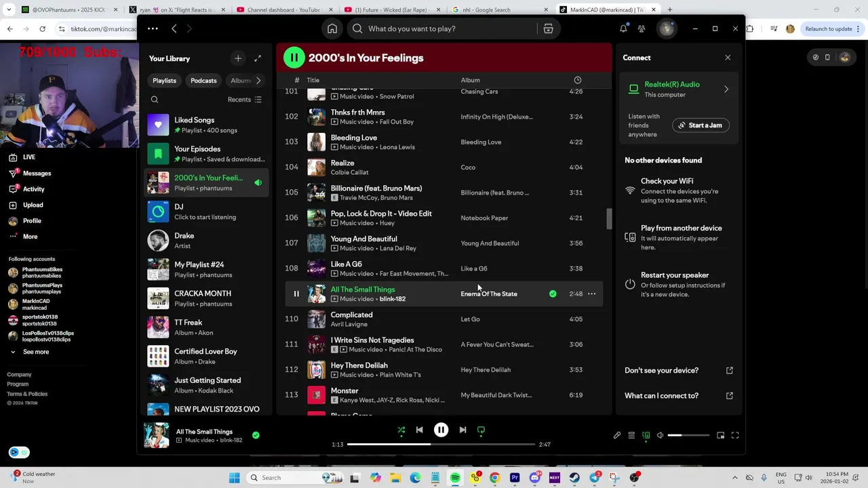Toggle saved check for All The Small Things row
The width and height of the screenshot is (868, 488).
pyautogui.click(x=553, y=293)
